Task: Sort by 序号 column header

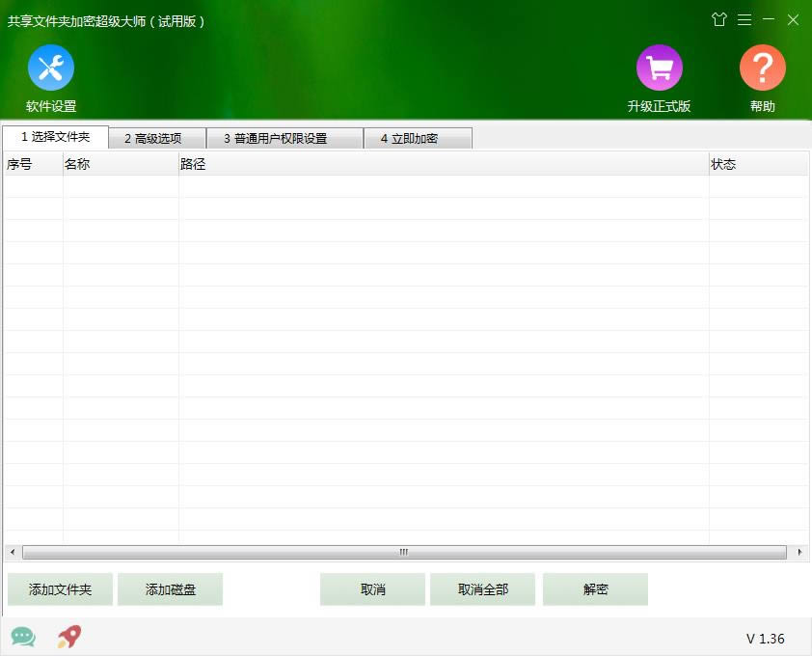Action: [x=34, y=164]
